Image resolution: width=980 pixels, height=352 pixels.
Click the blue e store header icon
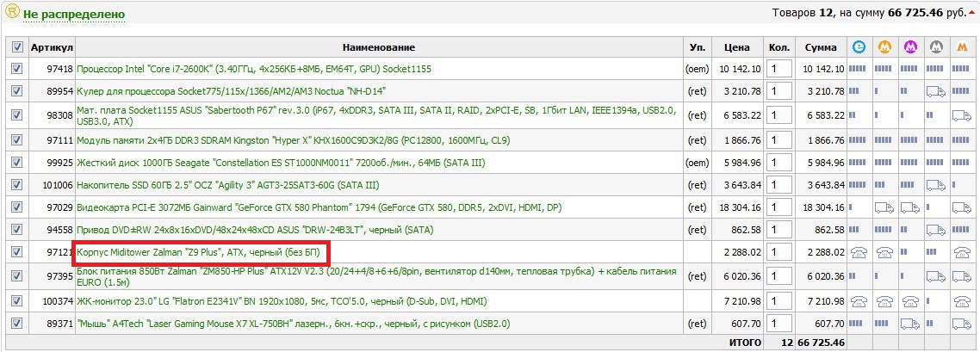(860, 46)
